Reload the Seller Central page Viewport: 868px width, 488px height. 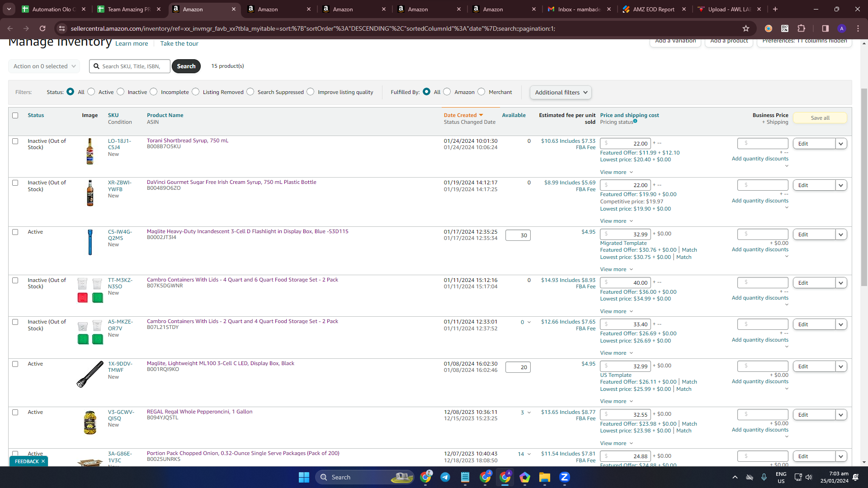pos(42,28)
